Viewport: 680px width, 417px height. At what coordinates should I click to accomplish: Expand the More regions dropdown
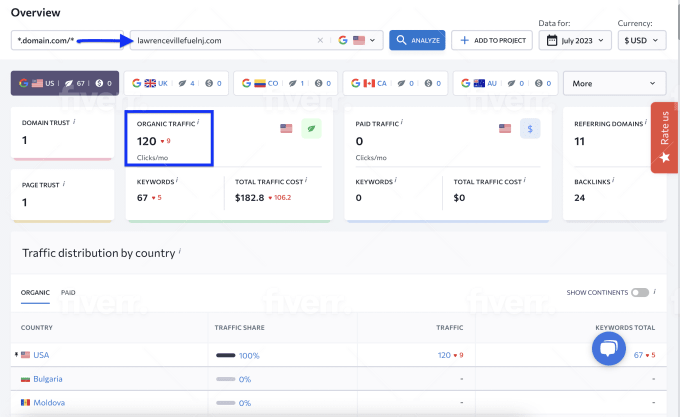click(615, 83)
